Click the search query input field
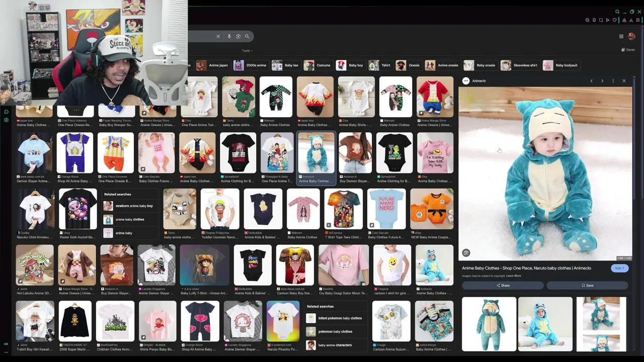 click(201, 36)
